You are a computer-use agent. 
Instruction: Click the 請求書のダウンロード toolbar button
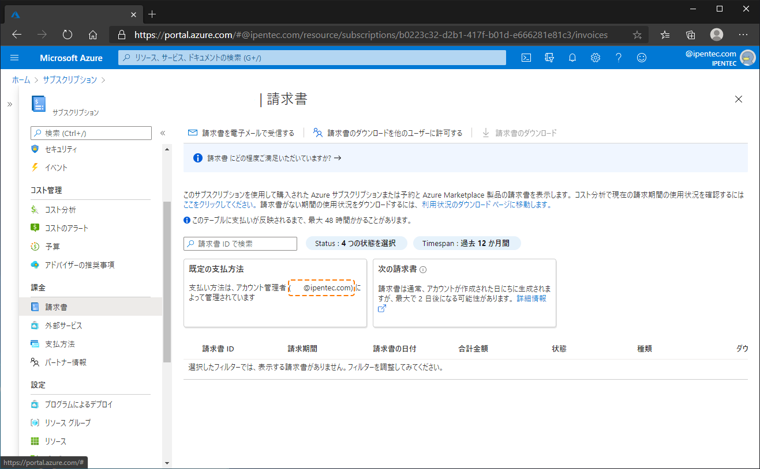tap(519, 133)
